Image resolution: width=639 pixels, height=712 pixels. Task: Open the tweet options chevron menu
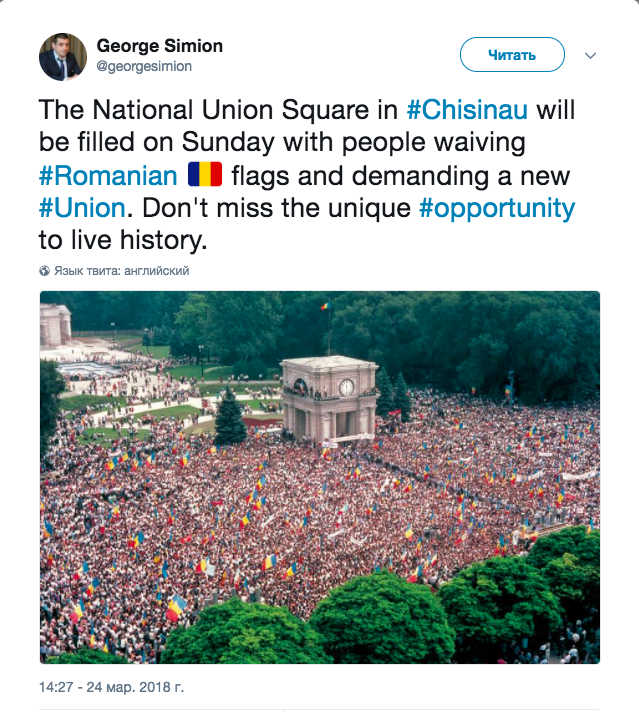pyautogui.click(x=590, y=55)
